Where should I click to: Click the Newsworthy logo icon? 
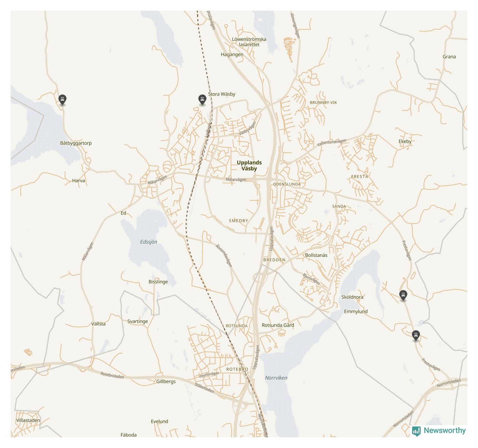coord(416,431)
